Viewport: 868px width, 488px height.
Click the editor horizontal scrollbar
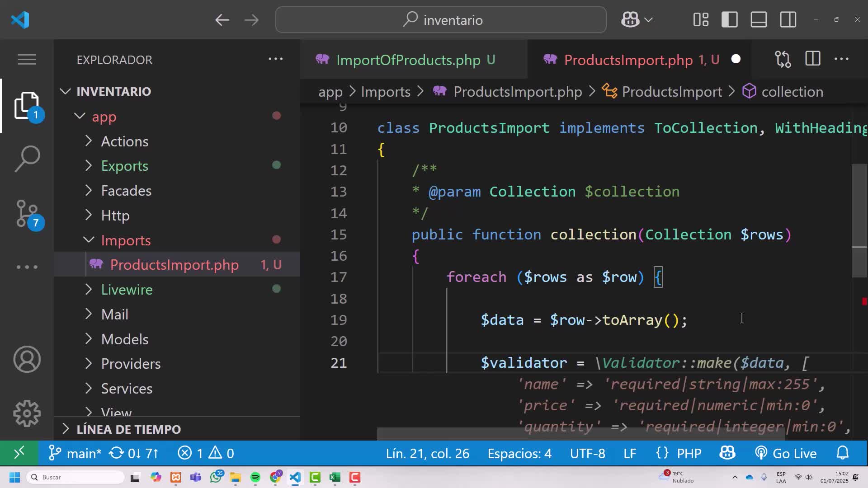click(581, 434)
